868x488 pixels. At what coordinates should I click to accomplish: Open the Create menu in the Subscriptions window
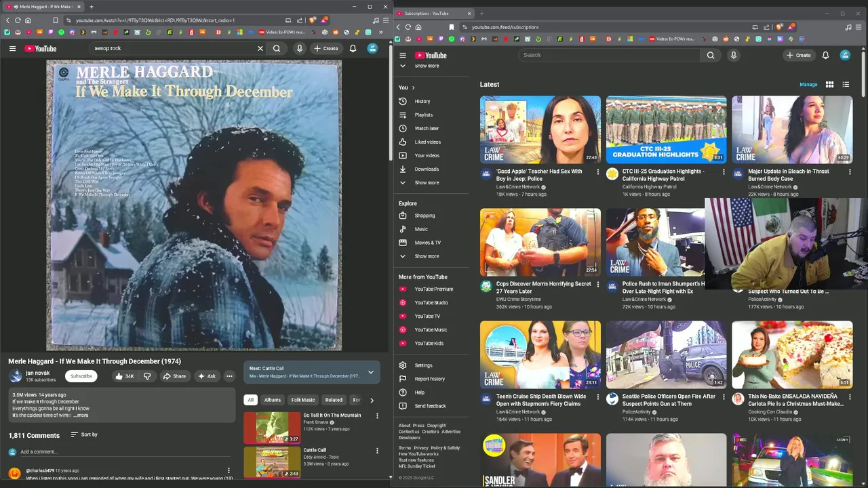799,55
